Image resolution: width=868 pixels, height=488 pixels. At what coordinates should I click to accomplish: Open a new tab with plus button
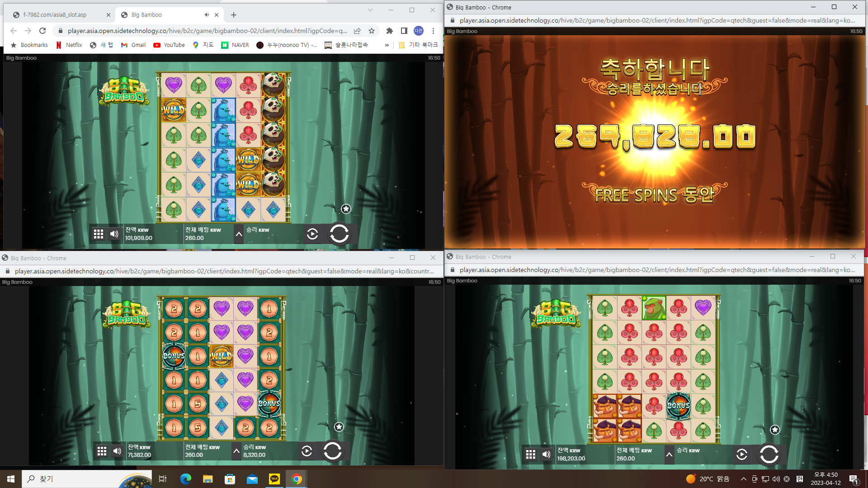point(234,15)
